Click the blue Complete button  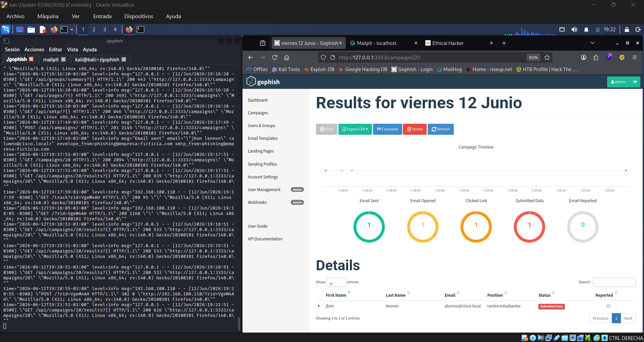(x=387, y=129)
